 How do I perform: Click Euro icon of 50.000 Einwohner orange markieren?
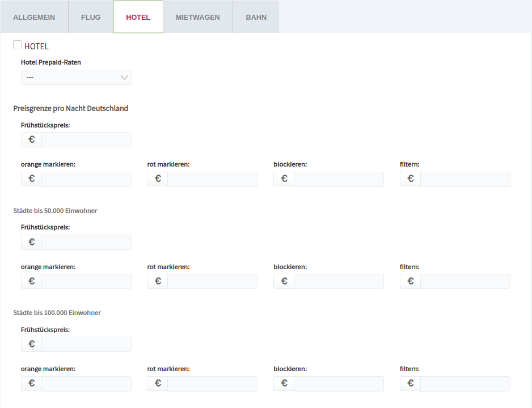tap(32, 281)
